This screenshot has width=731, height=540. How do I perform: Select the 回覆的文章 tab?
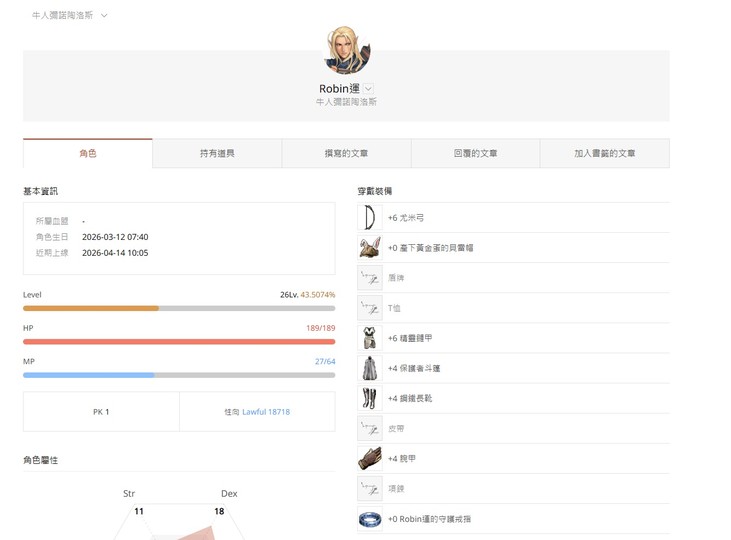click(475, 153)
